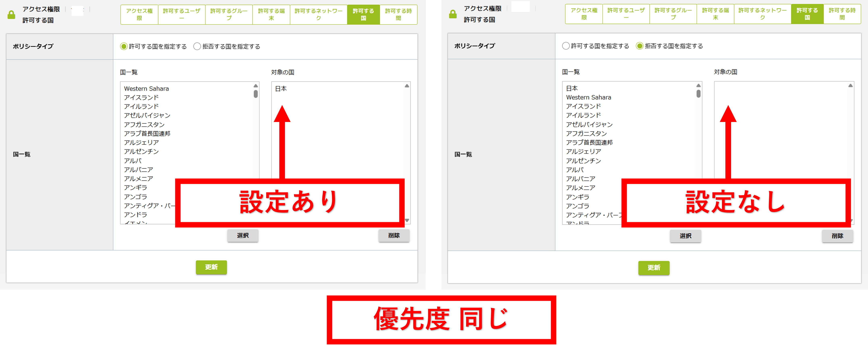Image resolution: width=868 pixels, height=353 pixels.
Task: Select アルメニア in right panel country list
Action: pos(581,188)
